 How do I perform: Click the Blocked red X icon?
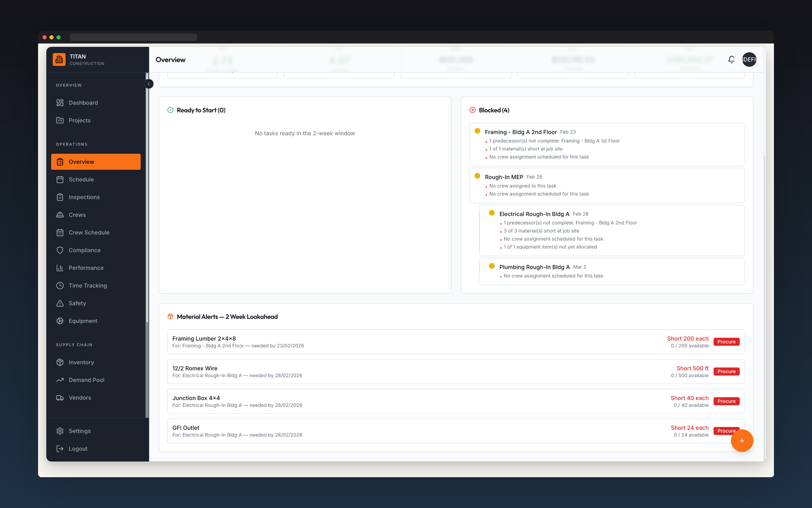tap(472, 110)
